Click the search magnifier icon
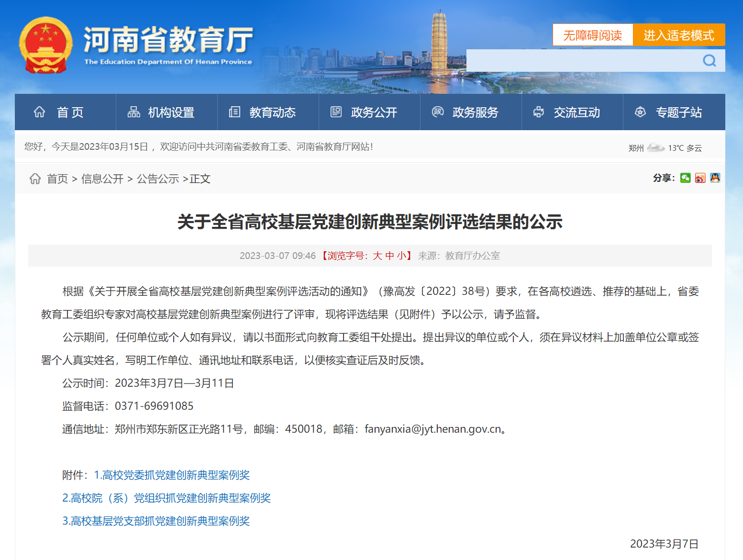The height and width of the screenshot is (560, 743). pos(709,61)
